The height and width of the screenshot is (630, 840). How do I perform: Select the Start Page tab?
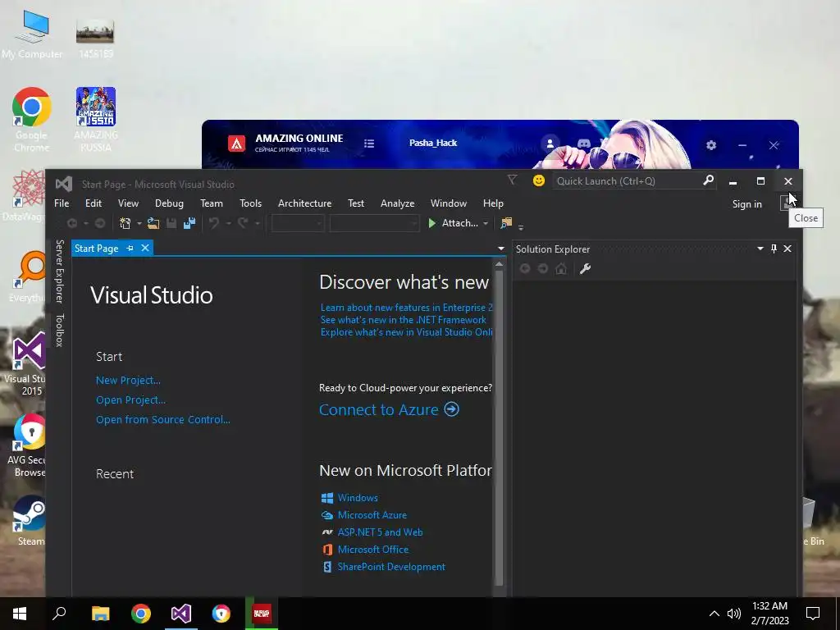click(x=97, y=248)
